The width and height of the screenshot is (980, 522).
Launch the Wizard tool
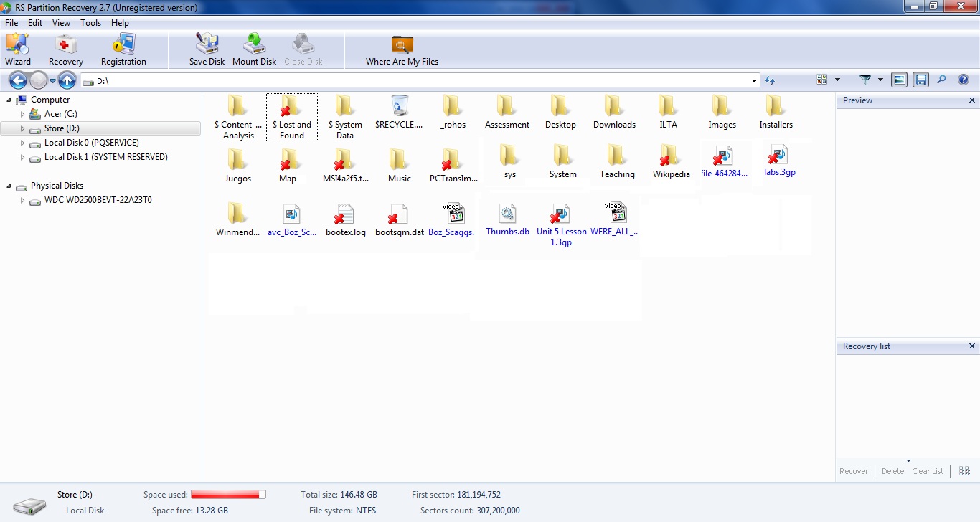tap(18, 49)
